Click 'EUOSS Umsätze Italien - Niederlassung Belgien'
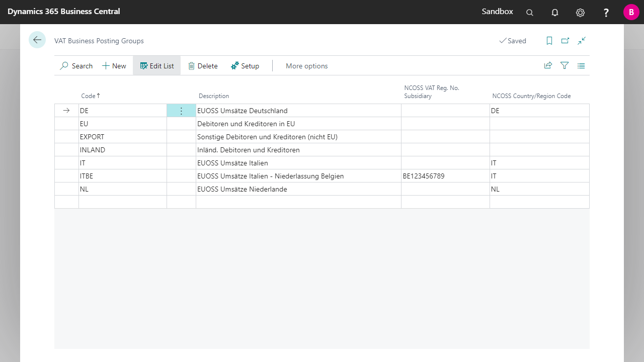The image size is (644, 362). click(x=271, y=176)
